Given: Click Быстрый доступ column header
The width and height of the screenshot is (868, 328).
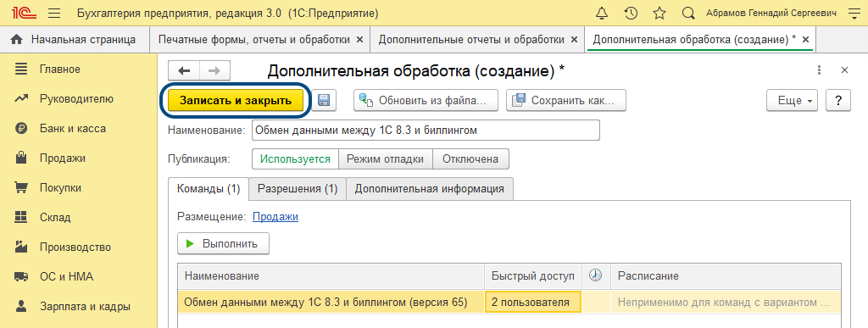Looking at the screenshot, I should click(x=534, y=275).
